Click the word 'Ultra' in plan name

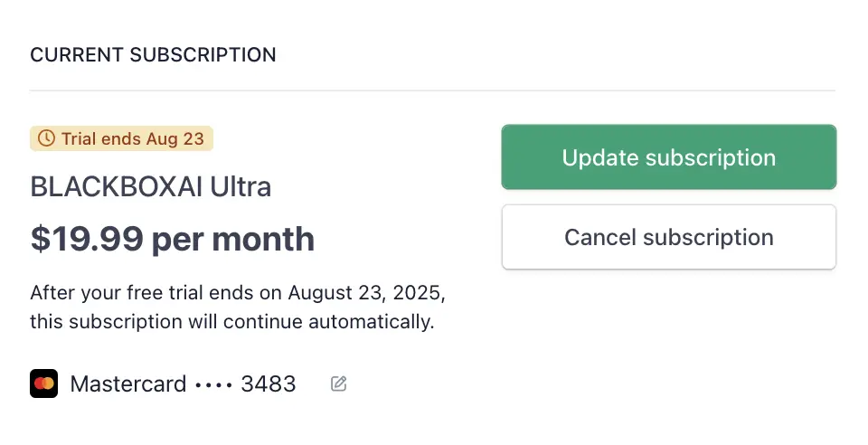click(241, 186)
